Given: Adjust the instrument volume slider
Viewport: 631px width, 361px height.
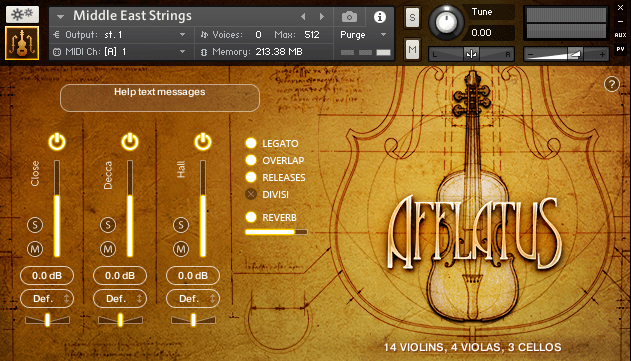Looking at the screenshot, I should (x=566, y=54).
